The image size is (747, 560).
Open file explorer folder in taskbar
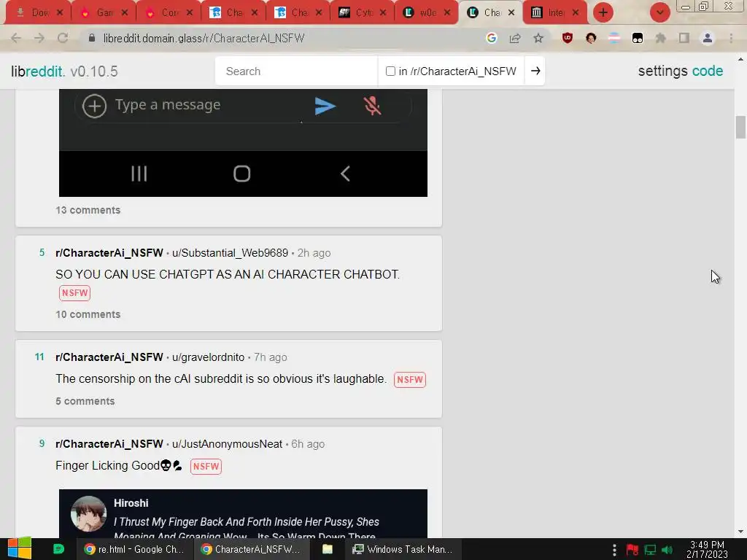[328, 549]
